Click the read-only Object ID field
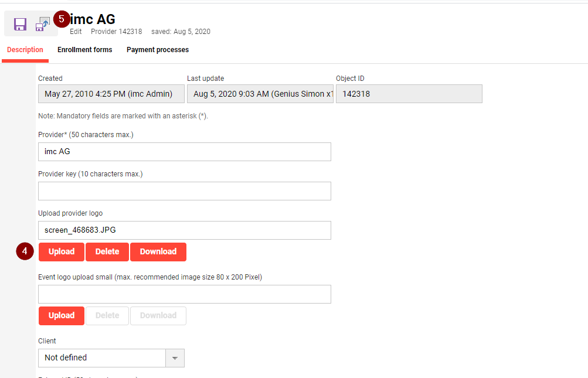Viewport: 588px width, 378px height. [409, 94]
